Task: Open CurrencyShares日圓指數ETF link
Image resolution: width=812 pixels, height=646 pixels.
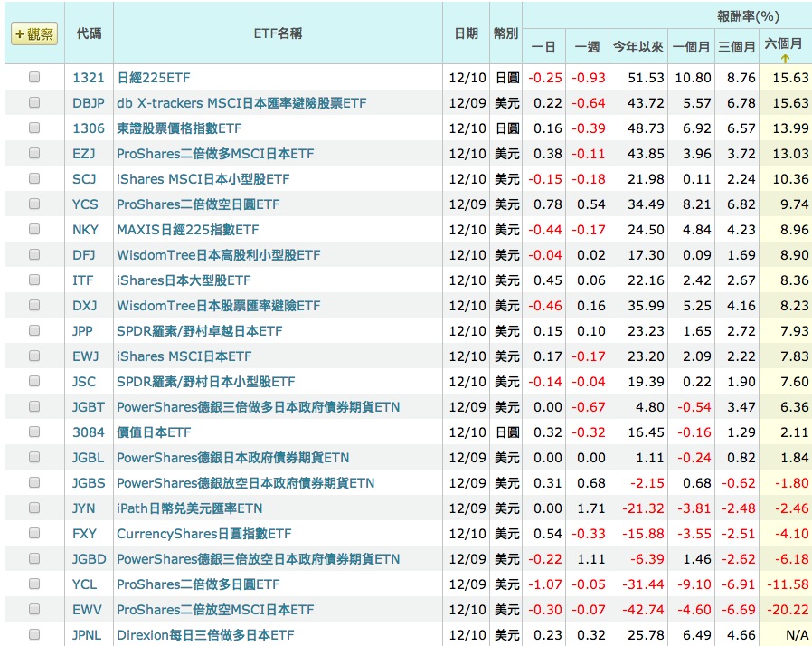Action: point(204,534)
